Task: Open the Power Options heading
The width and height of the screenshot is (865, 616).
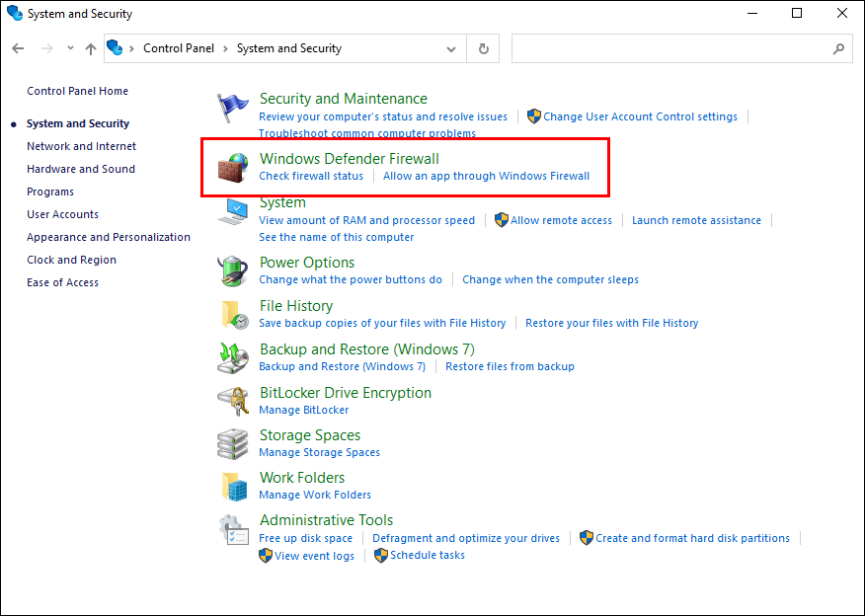Action: [x=307, y=263]
